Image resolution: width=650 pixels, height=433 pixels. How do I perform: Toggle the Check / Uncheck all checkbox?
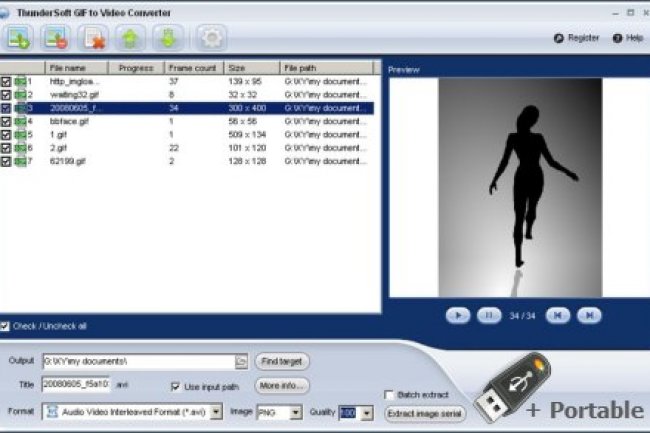pos(6,325)
